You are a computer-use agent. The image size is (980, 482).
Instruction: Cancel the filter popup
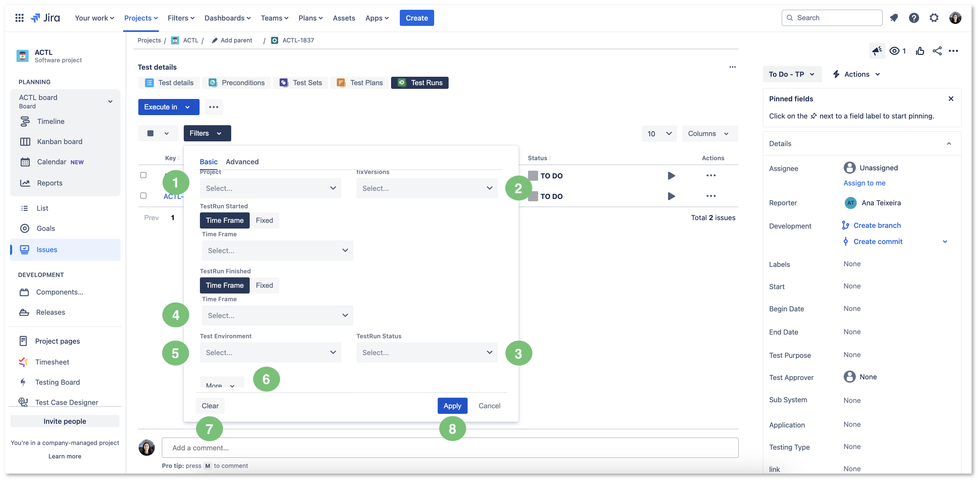[x=489, y=406]
